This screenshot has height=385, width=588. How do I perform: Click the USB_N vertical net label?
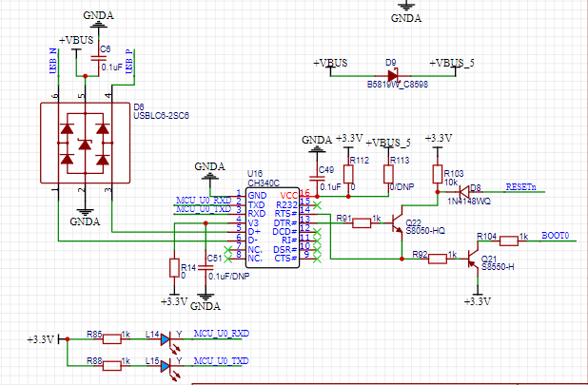tap(52, 61)
